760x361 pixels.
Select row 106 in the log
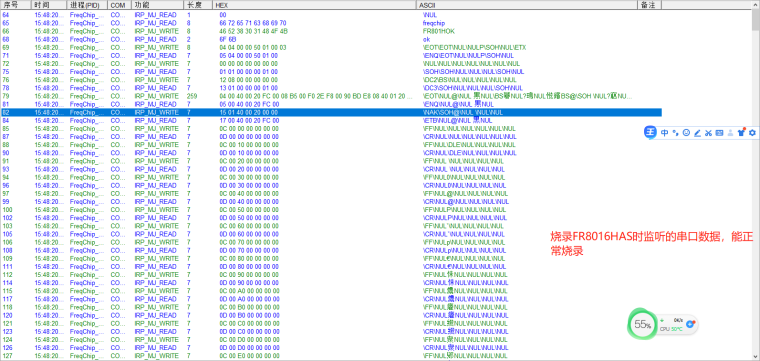click(x=331, y=242)
